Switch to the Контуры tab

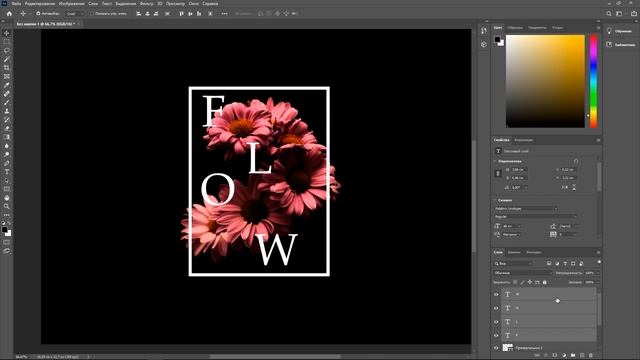[534, 252]
